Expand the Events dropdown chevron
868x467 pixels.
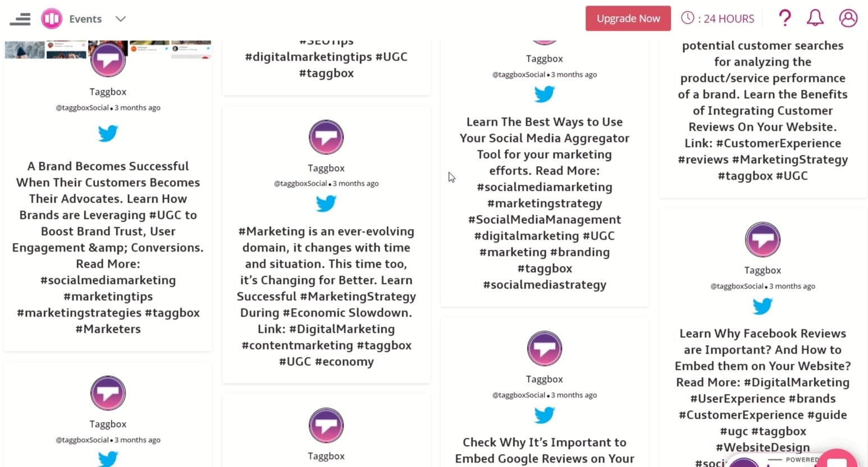point(121,19)
